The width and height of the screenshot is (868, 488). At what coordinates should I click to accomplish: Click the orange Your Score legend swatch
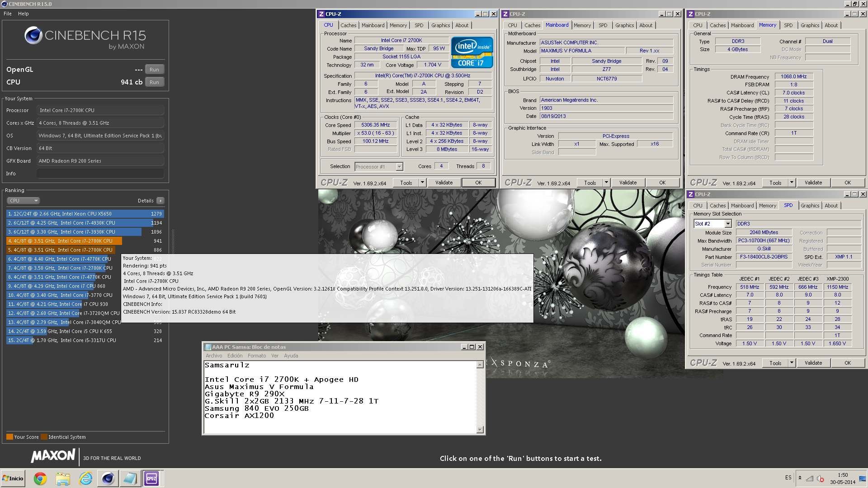(9, 437)
